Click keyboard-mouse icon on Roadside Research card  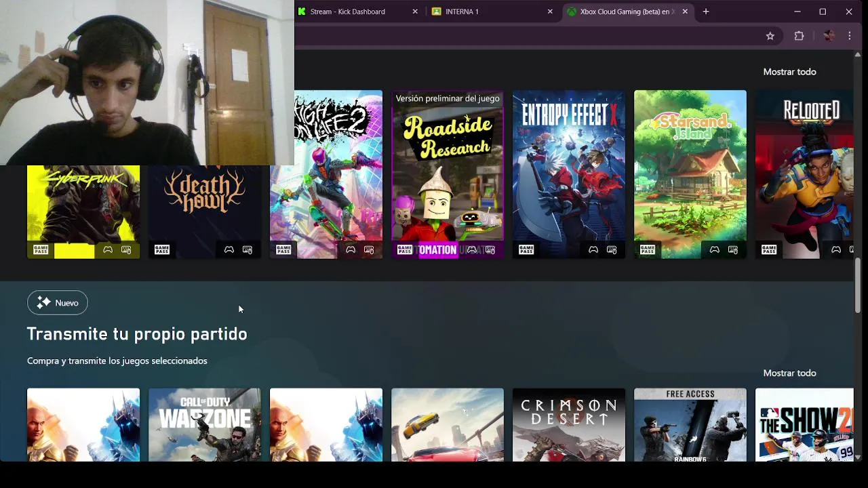(490, 250)
